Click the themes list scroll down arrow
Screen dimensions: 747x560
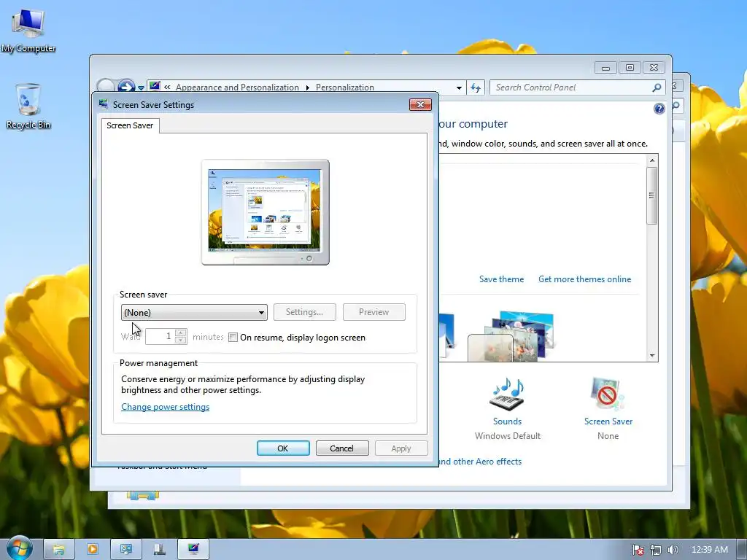point(651,356)
